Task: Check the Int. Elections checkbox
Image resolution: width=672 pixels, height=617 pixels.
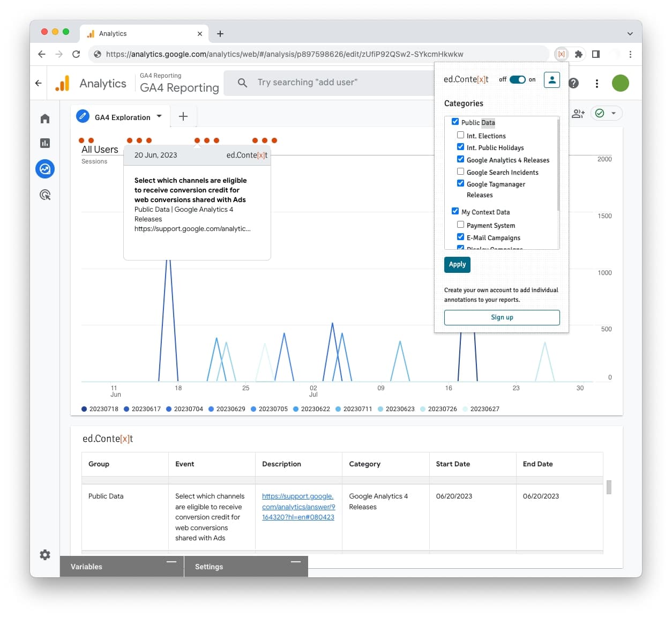Action: pos(460,135)
